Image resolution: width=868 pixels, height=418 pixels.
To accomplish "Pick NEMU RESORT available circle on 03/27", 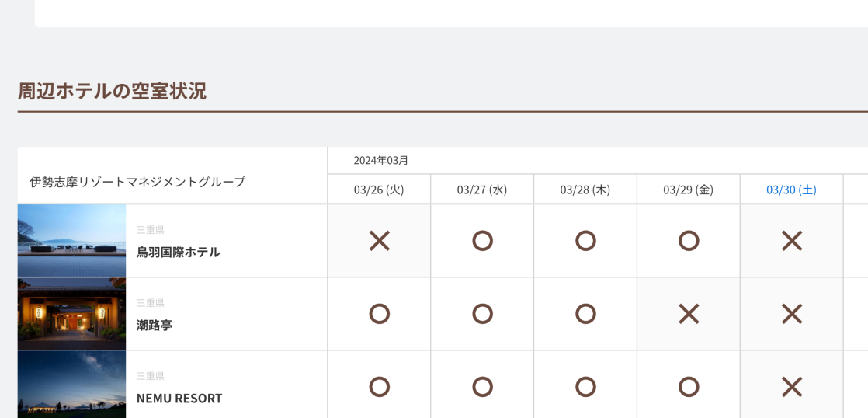I will click(x=482, y=387).
